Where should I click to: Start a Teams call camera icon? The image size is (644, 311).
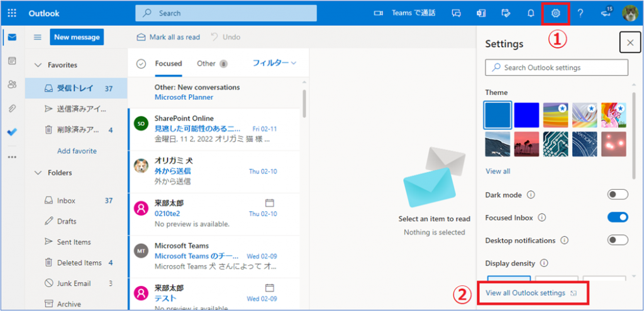(378, 13)
